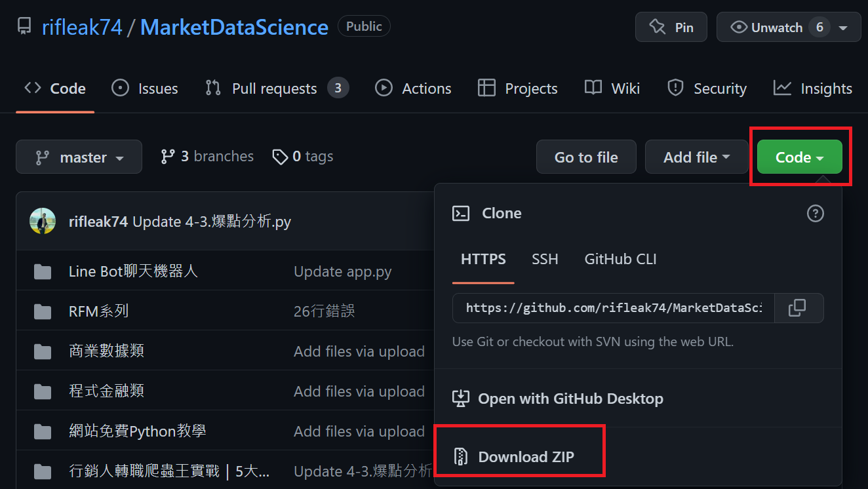Click the Update app.py commit message
The image size is (868, 489).
point(343,271)
